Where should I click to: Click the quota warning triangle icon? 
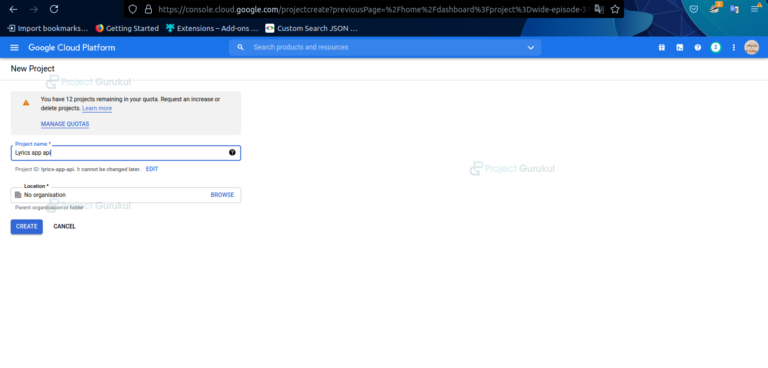pos(26,103)
